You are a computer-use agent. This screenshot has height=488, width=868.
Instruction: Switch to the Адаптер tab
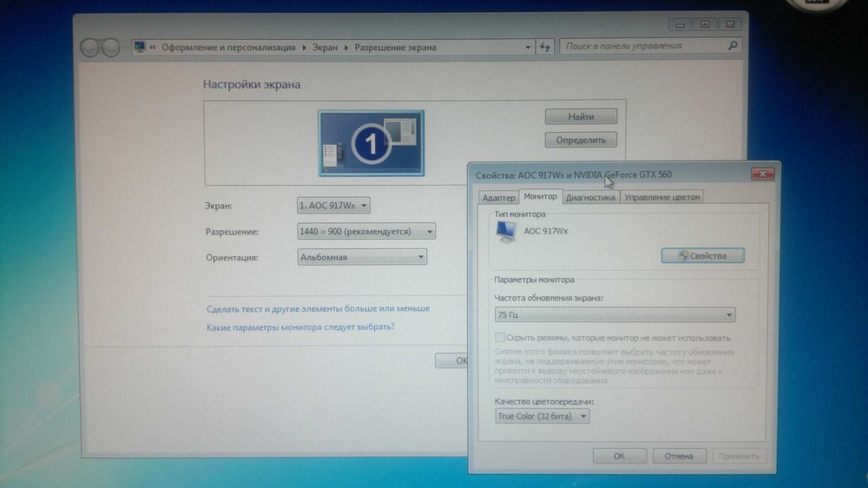click(x=498, y=198)
